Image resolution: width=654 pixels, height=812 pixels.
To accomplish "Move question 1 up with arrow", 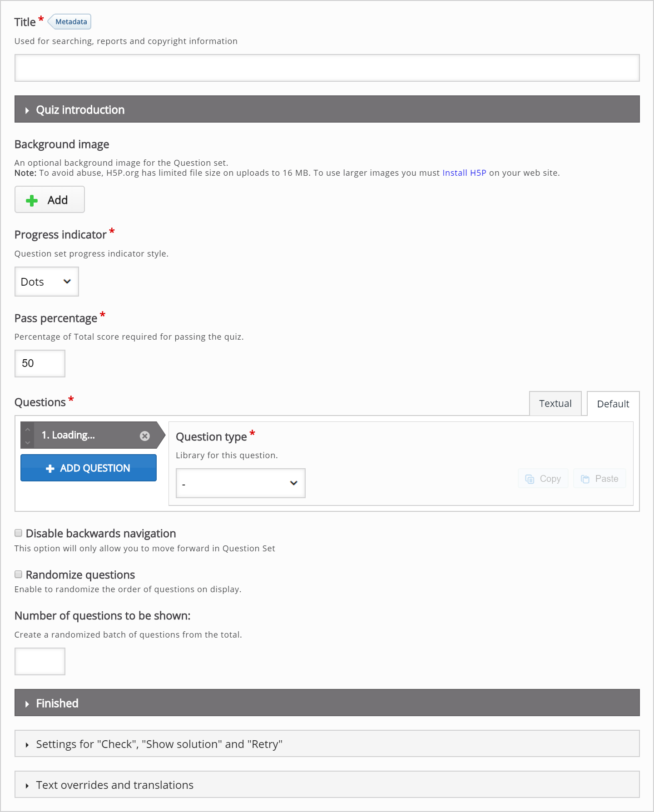I will pos(27,429).
